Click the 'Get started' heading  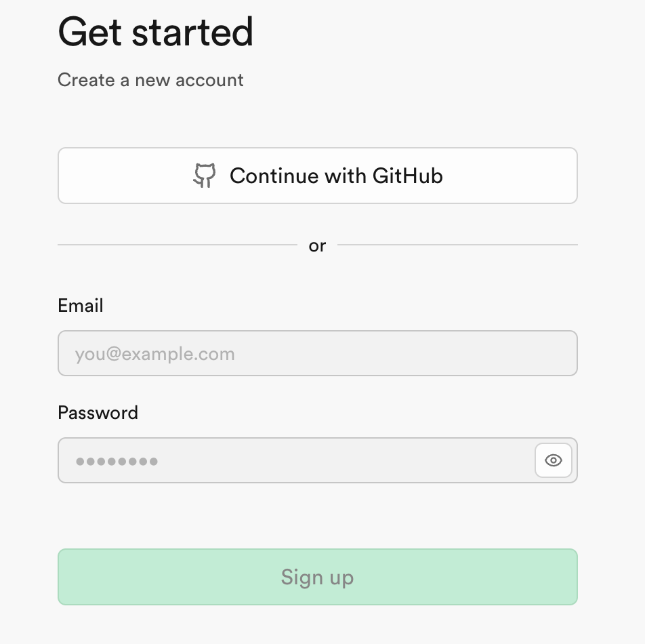(155, 33)
